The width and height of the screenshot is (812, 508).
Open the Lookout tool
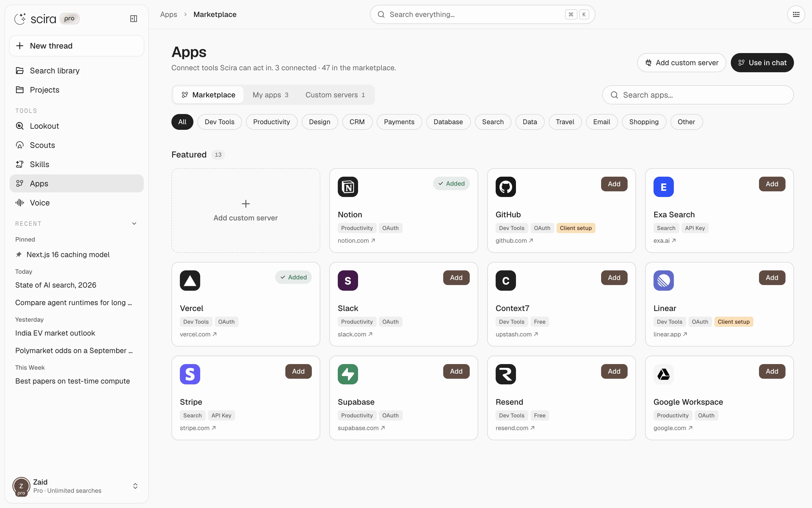(x=76, y=126)
